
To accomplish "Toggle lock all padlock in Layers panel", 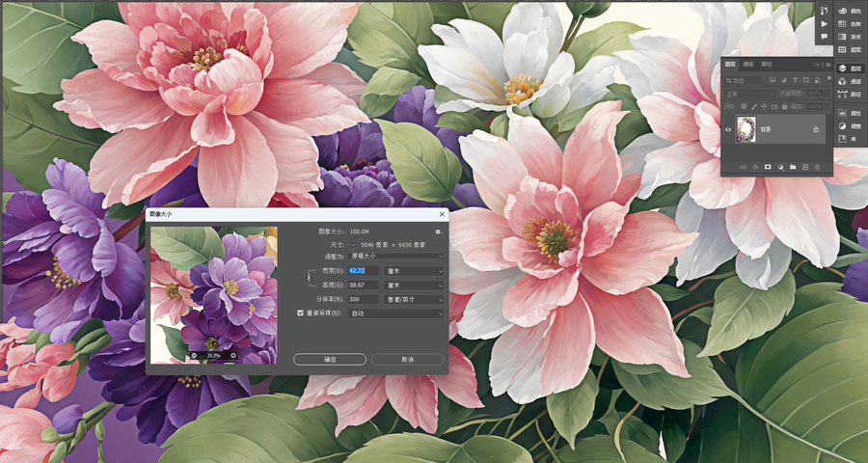I will tap(784, 106).
